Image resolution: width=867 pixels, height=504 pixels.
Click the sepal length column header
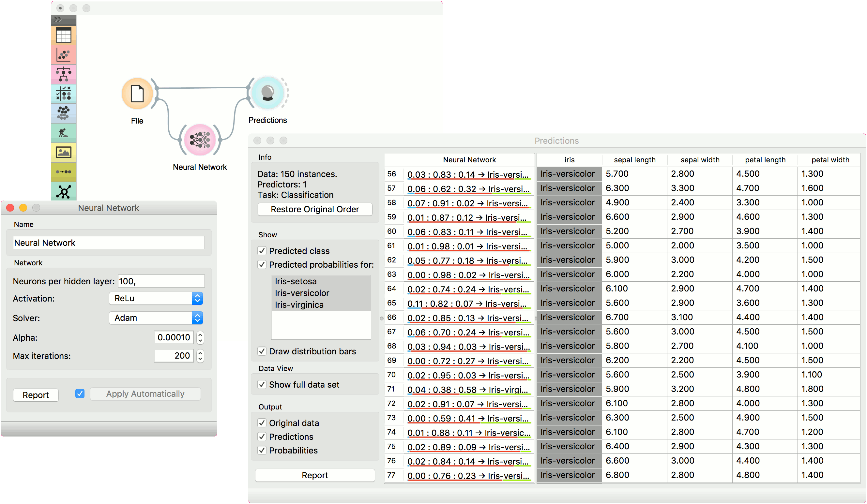point(634,160)
